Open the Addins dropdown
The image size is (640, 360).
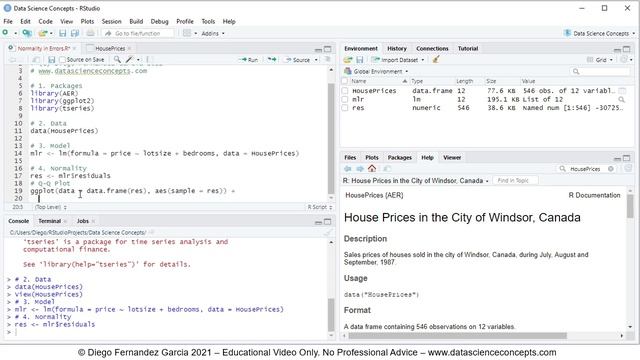(x=213, y=33)
